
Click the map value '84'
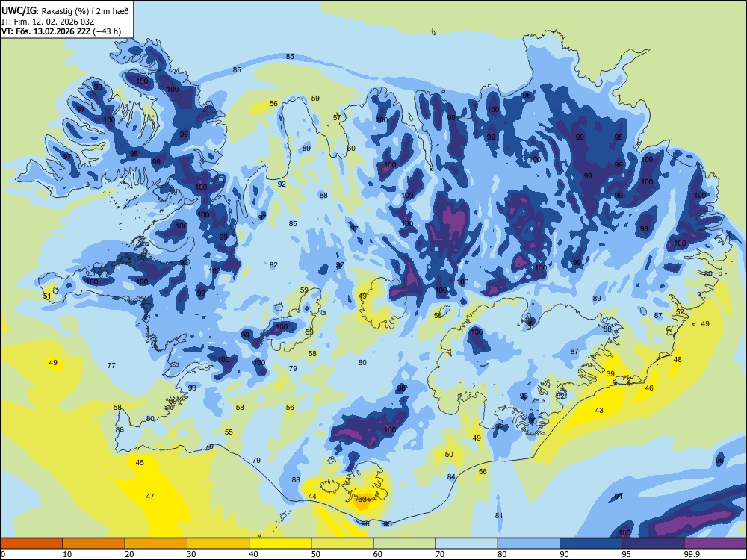click(x=451, y=476)
